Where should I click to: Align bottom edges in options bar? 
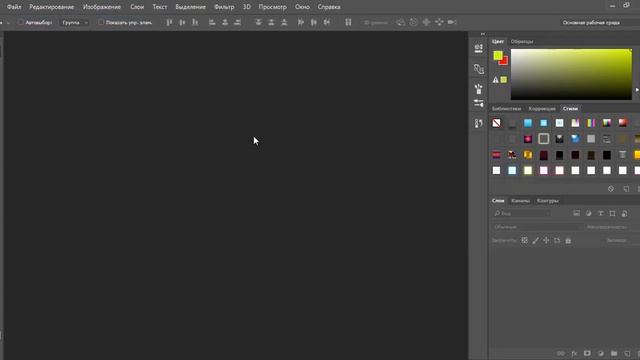coord(195,22)
